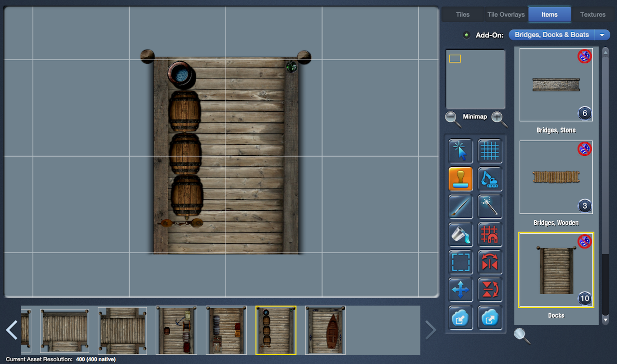Choose the highlighted dock thumbnail with barrels
The height and width of the screenshot is (364, 617).
[x=276, y=330]
